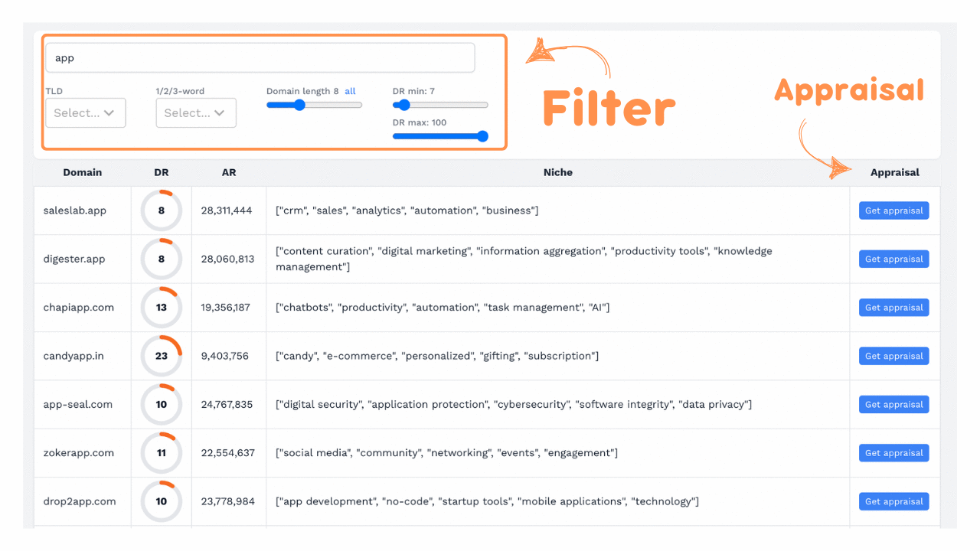
Task: Click the "DR min: 7" label
Action: tap(413, 91)
